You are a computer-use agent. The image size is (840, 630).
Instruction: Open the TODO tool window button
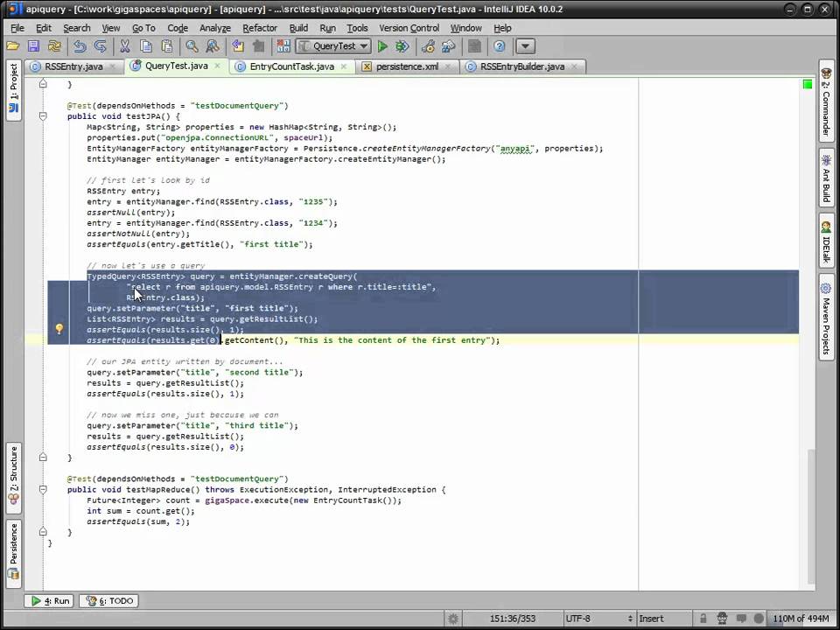(108, 601)
